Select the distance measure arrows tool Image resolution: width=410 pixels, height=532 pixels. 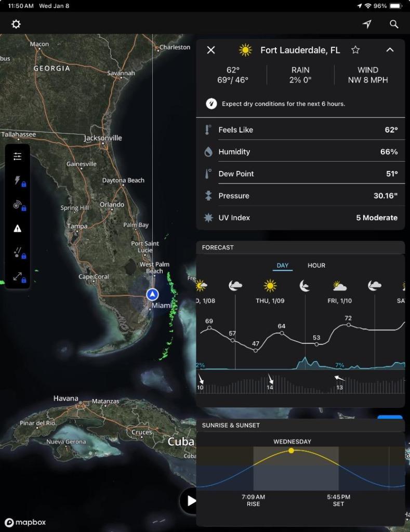pos(18,276)
